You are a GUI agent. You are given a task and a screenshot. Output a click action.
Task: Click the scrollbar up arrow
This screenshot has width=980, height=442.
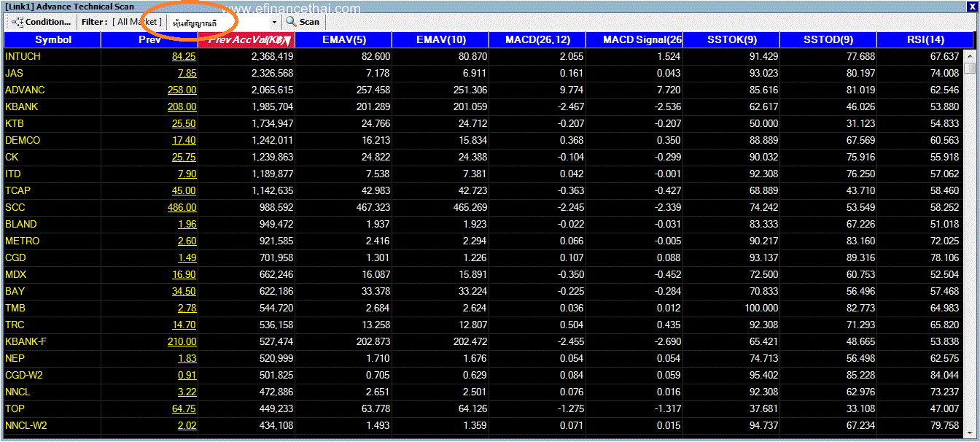tap(969, 55)
